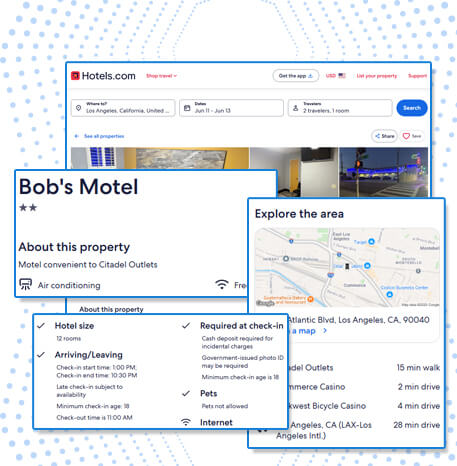Click the hotel marker on the map
The image size is (457, 466).
coord(347,266)
